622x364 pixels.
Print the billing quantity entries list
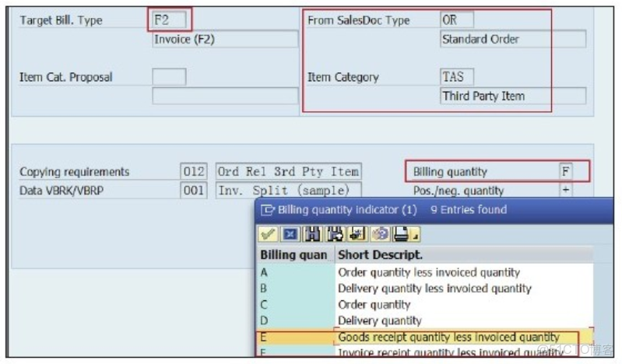(401, 234)
